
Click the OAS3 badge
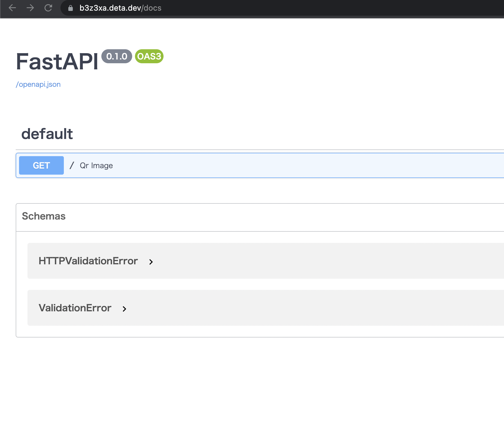click(149, 56)
